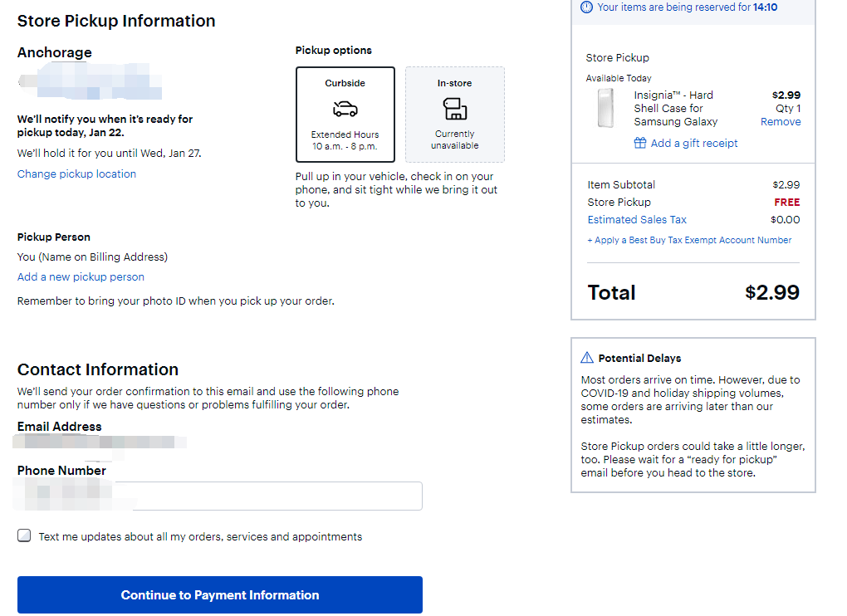Click the gift receipt icon
This screenshot has width=847, height=616.
(639, 143)
